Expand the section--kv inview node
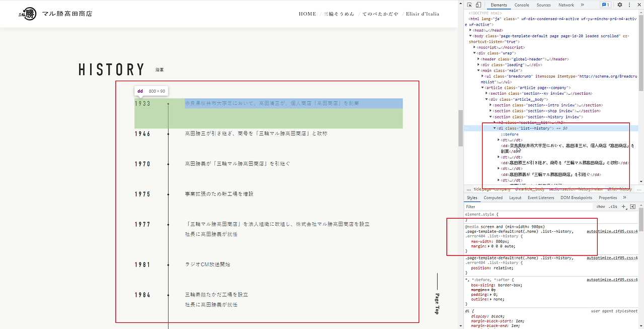 (x=487, y=93)
